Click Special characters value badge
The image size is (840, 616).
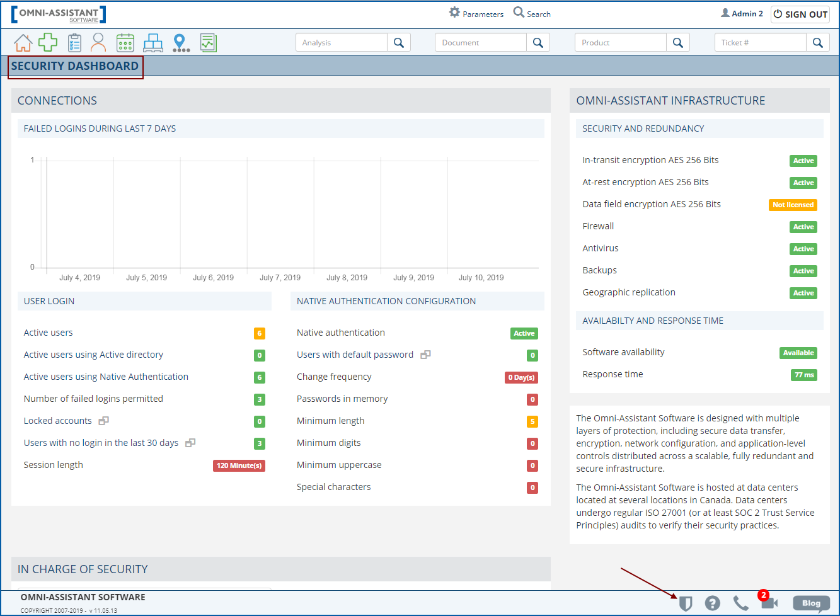coord(532,488)
